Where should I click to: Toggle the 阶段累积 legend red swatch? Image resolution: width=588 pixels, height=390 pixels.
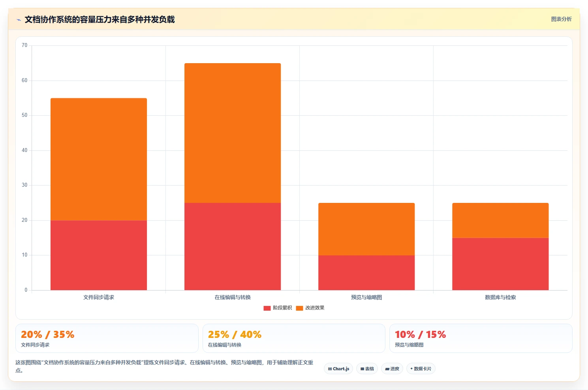click(x=267, y=308)
